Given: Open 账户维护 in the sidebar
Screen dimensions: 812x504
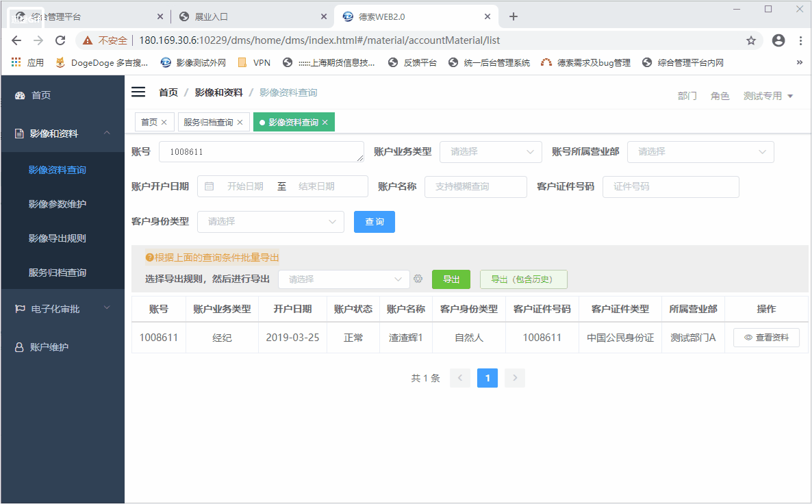Looking at the screenshot, I should pos(62,347).
